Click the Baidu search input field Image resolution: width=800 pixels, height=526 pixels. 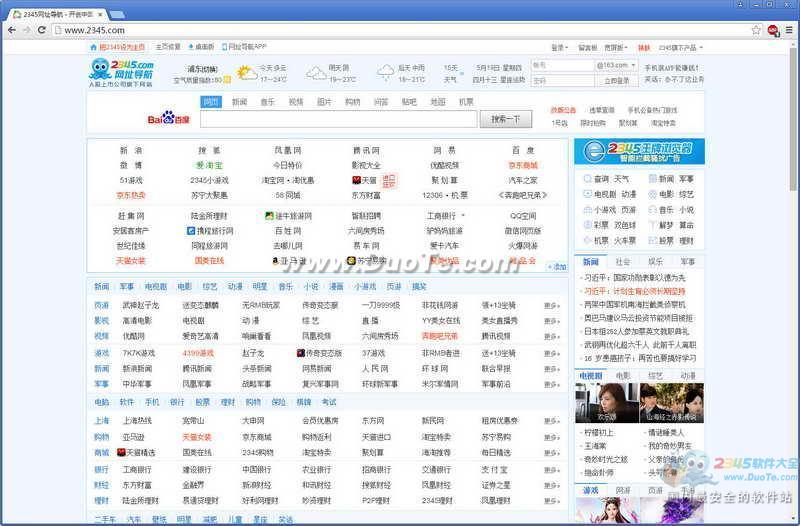pyautogui.click(x=339, y=119)
